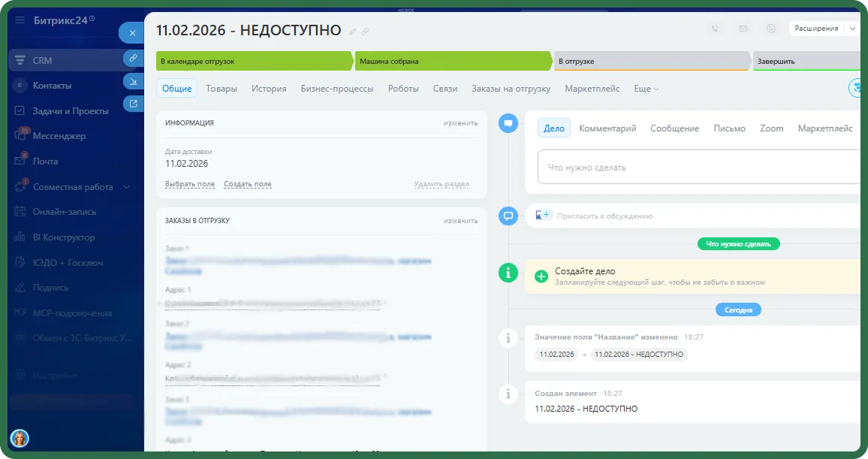Click the Завершить stage
868x459 pixels.
click(x=807, y=61)
